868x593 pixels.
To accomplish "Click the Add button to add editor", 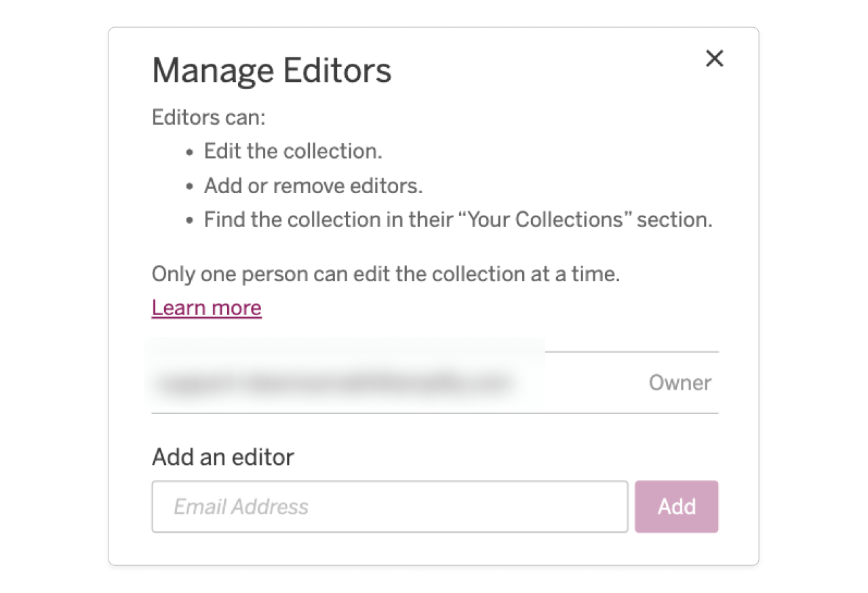I will [676, 506].
